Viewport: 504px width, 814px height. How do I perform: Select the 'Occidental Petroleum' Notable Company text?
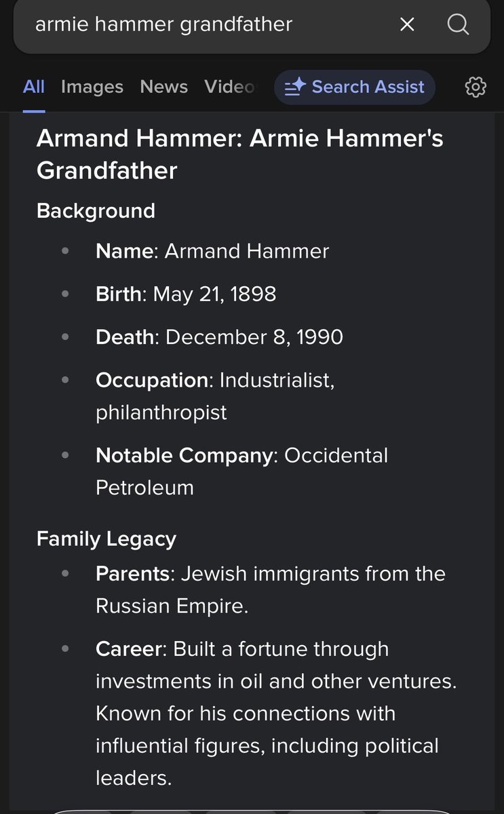(241, 471)
